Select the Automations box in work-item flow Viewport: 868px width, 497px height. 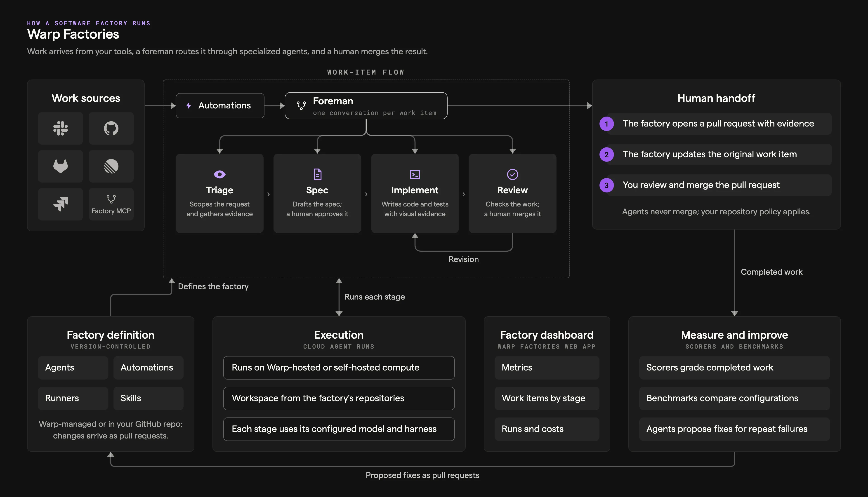(220, 106)
